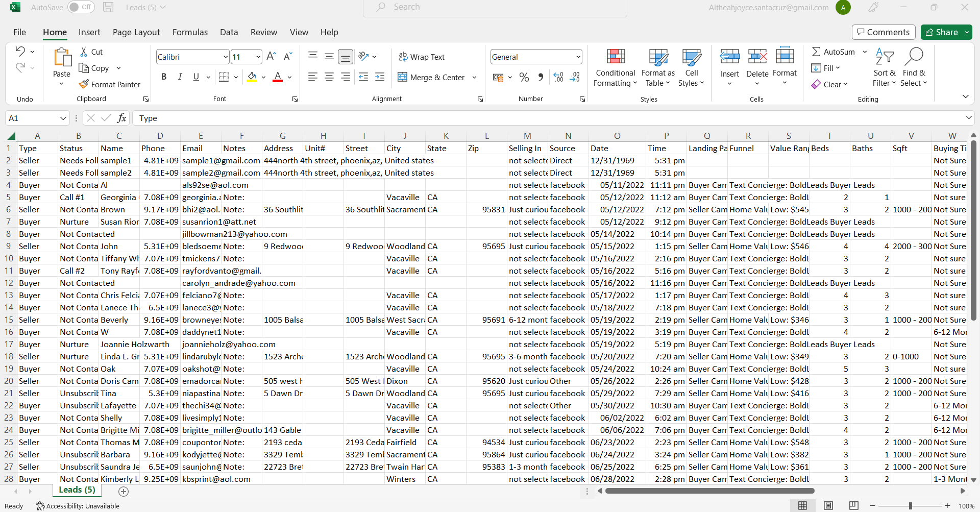Click the Insert Function fx icon
This screenshot has height=512, width=980.
tap(121, 118)
